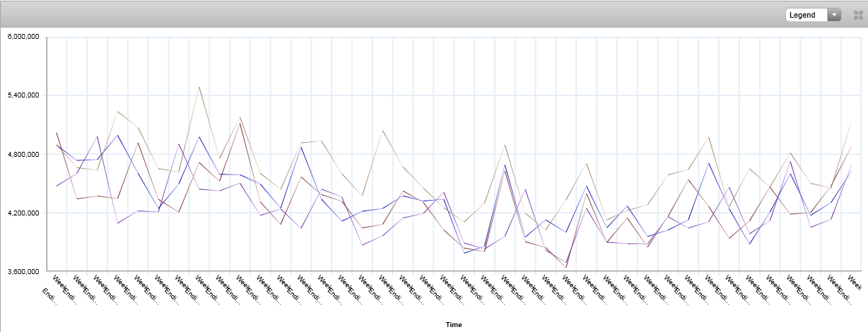
Task: Click the cut-off "Week" label at far right
Action: (x=854, y=281)
